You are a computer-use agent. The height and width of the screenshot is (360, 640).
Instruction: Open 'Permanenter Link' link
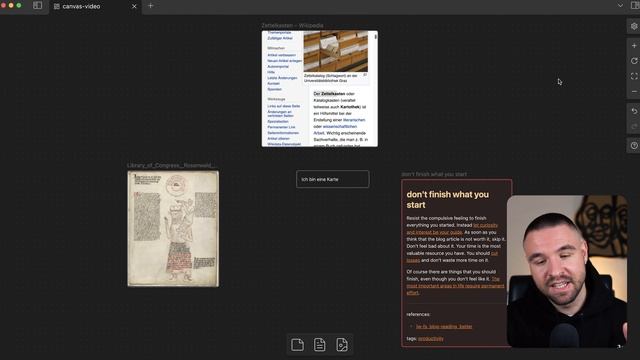tap(281, 127)
